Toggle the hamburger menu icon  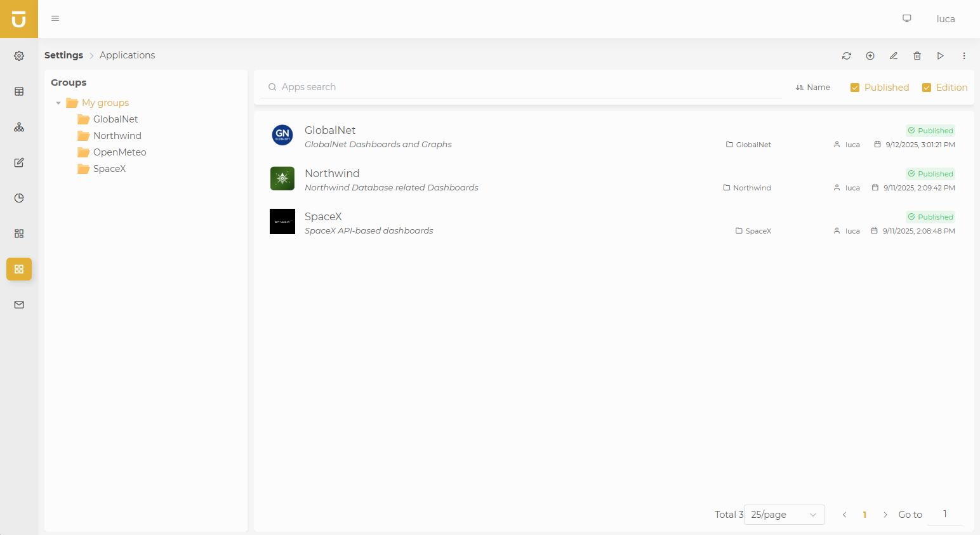55,18
